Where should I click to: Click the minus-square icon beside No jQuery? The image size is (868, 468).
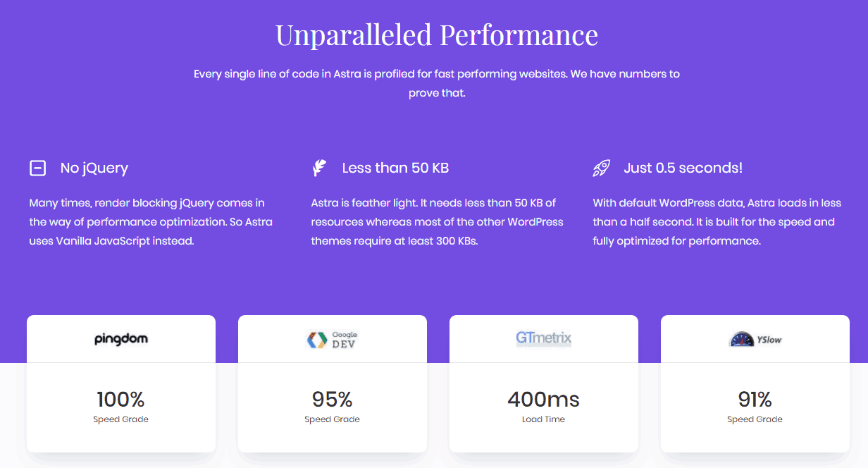37,168
